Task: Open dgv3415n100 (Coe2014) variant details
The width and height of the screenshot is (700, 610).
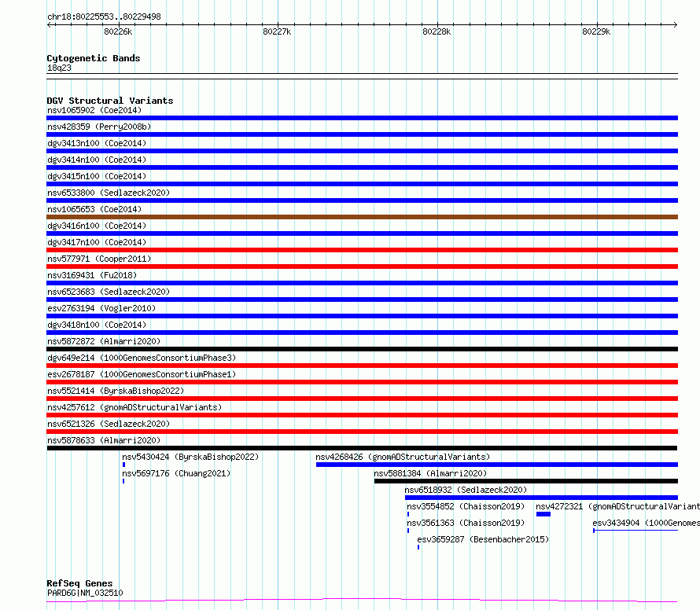Action: pos(97,176)
